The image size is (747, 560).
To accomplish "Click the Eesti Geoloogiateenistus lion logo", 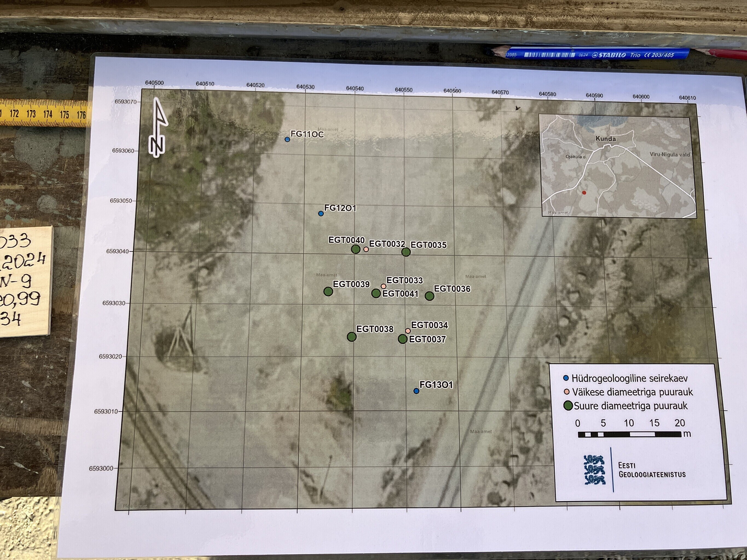I will click(x=594, y=469).
